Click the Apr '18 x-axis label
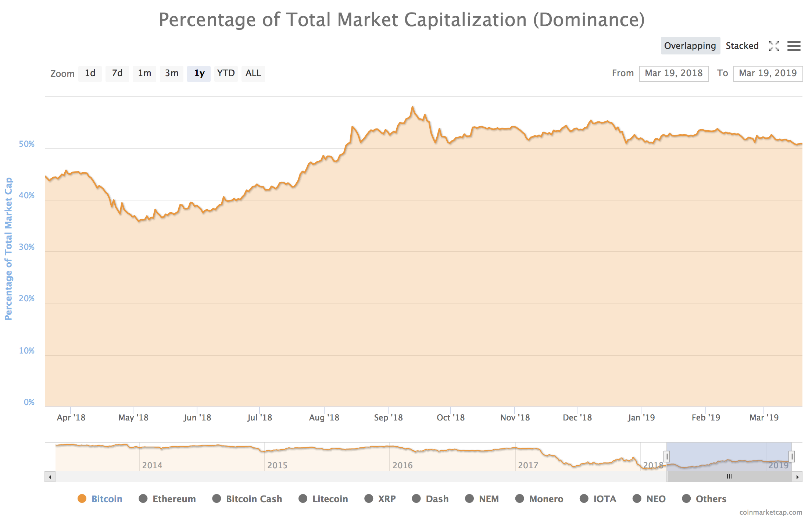Screen dimensions: 812x529 tap(71, 418)
